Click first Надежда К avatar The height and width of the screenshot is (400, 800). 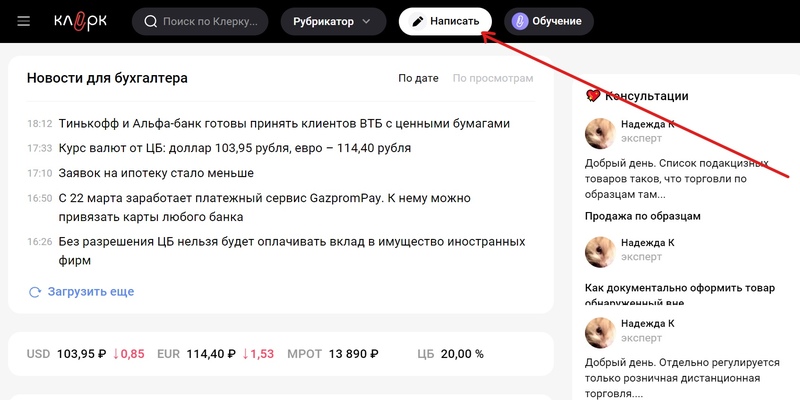point(600,132)
